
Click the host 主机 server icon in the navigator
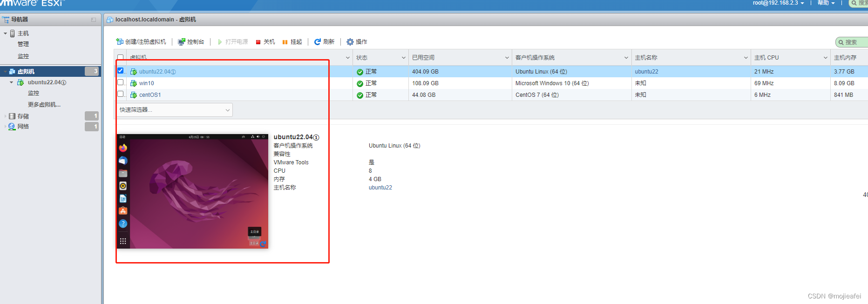(13, 34)
